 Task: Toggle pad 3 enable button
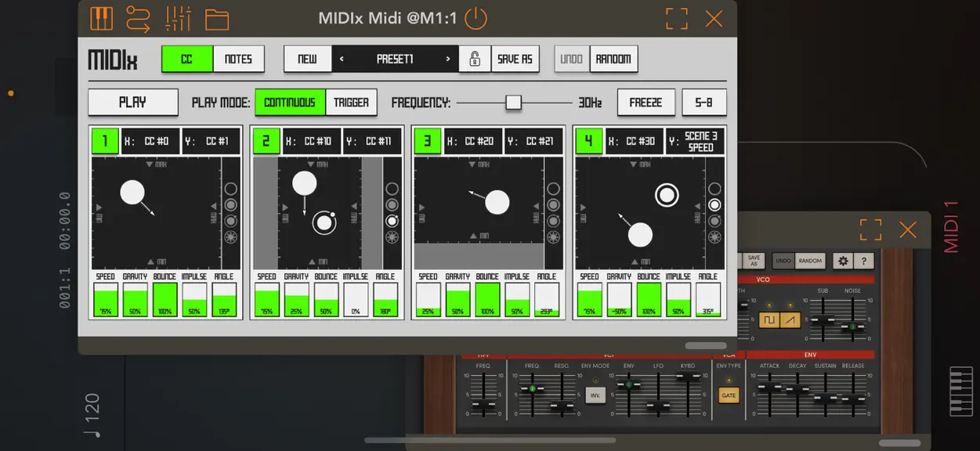click(x=428, y=141)
